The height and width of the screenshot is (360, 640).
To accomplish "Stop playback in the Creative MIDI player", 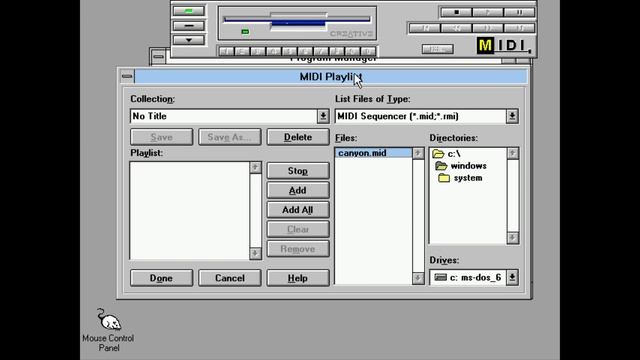I will 456,12.
